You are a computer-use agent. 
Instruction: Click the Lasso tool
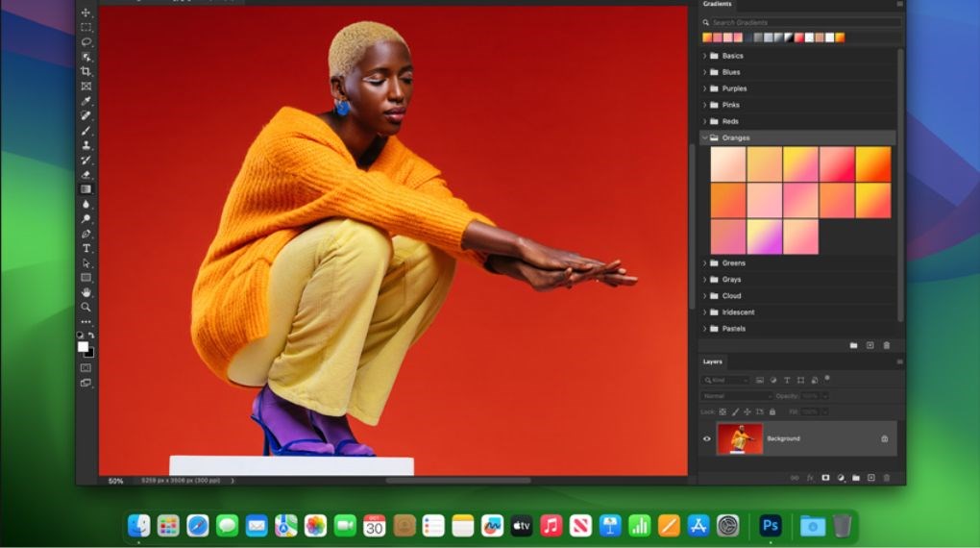pyautogui.click(x=86, y=42)
